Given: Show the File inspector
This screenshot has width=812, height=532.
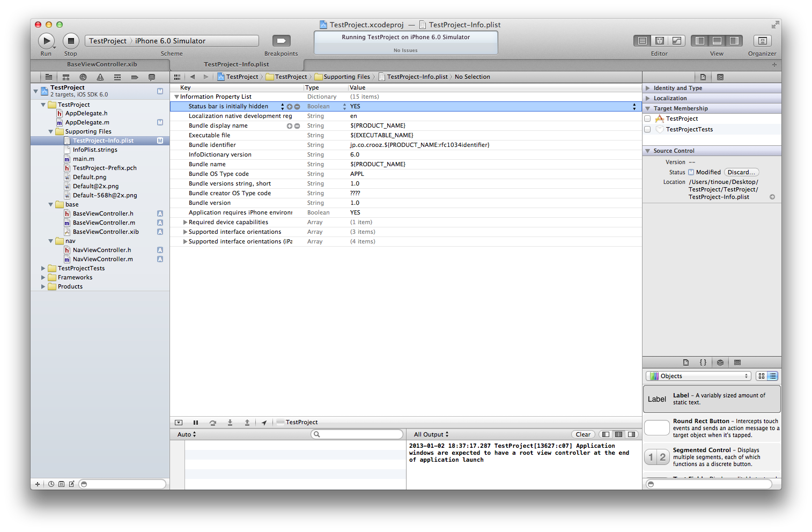Looking at the screenshot, I should 703,77.
